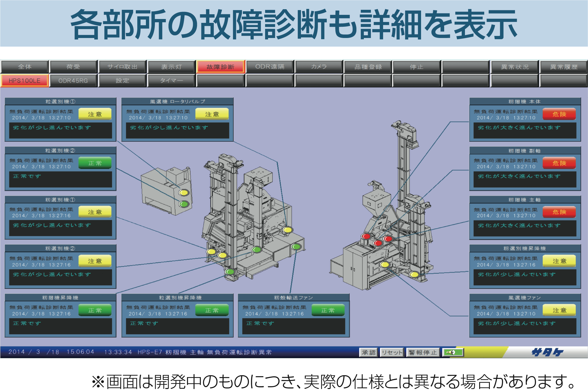Go to the 品種登録 tab
Image resolution: width=588 pixels, height=391 pixels.
[368, 67]
